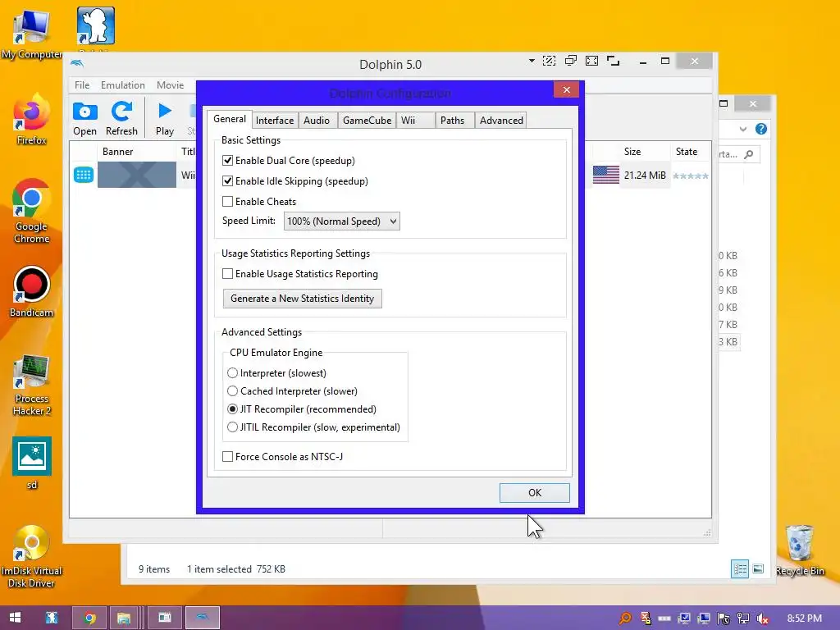Open the sd image desktop icon
The width and height of the screenshot is (840, 630).
(32, 463)
